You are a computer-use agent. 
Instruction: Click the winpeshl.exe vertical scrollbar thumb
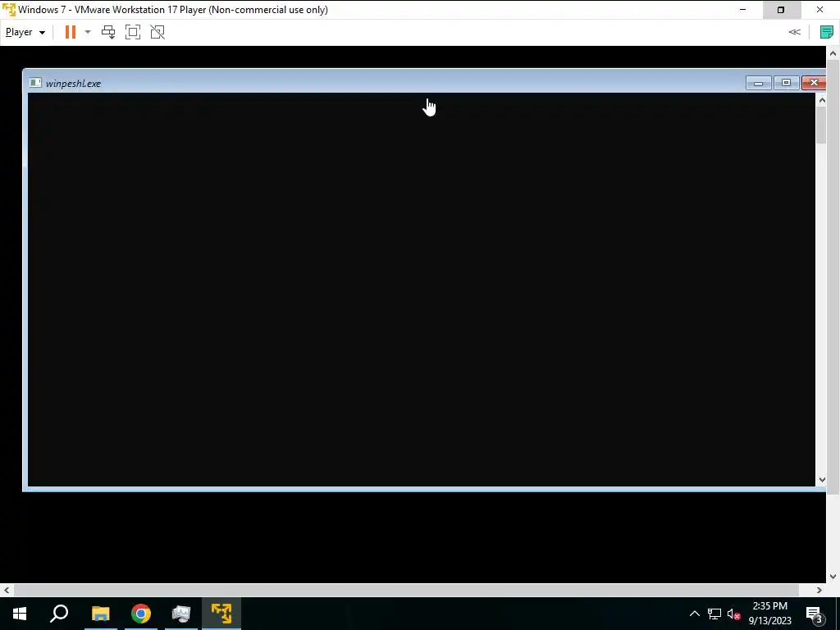coord(821,125)
